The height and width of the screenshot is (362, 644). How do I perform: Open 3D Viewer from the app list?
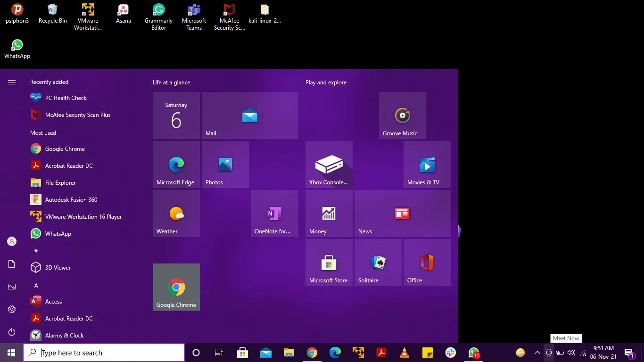tap(85, 268)
